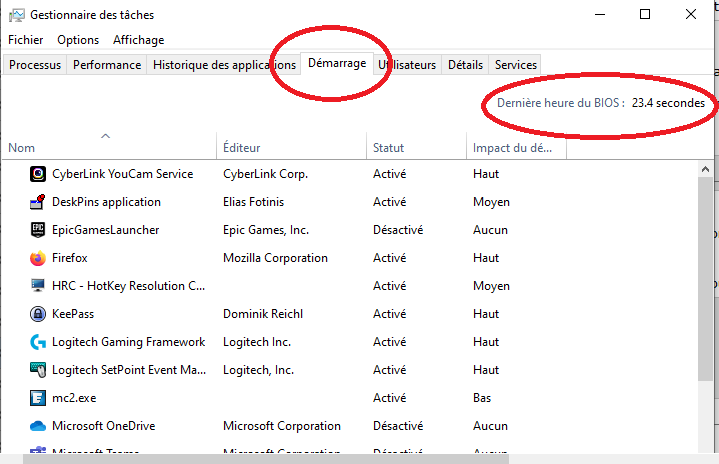Select the Microsoft OneDrive entry name
This screenshot has width=719, height=464.
104,425
